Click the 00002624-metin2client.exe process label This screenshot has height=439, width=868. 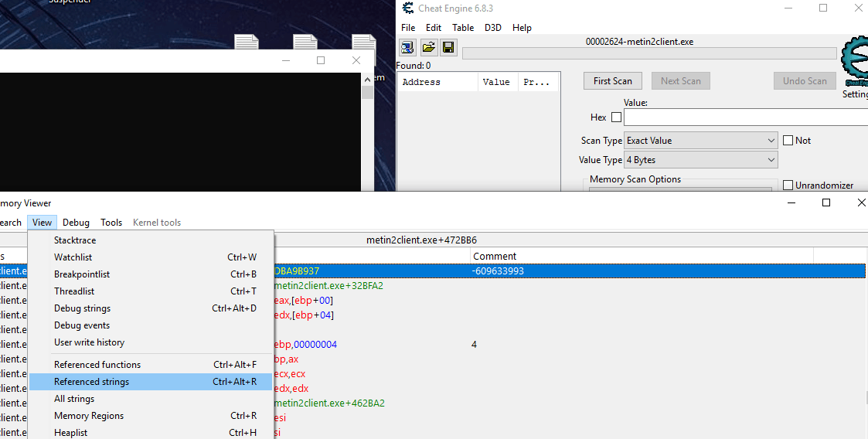pos(639,42)
